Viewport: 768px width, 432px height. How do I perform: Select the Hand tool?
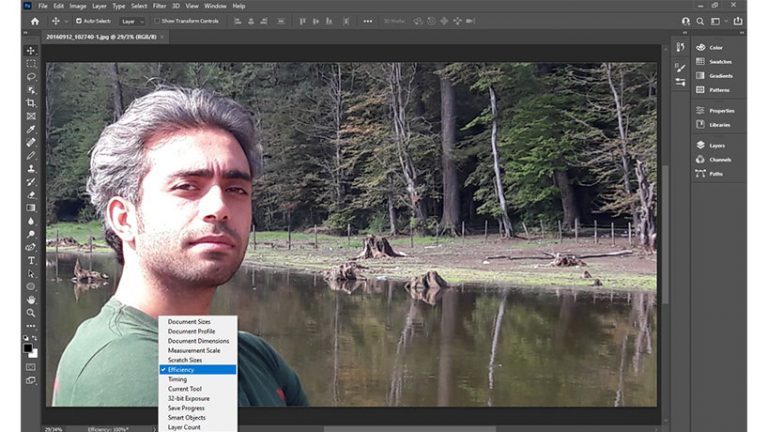[x=31, y=299]
